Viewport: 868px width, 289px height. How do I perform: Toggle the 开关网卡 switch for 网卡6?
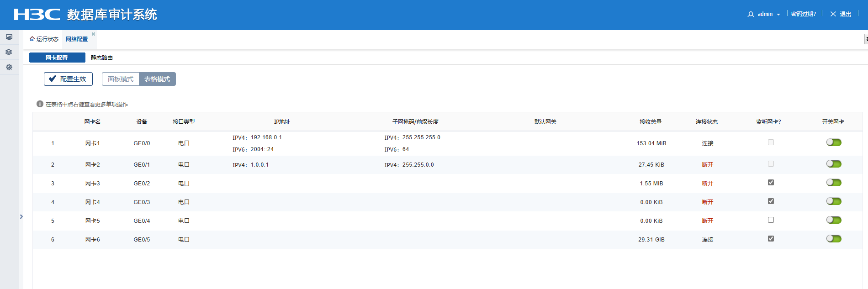(834, 239)
